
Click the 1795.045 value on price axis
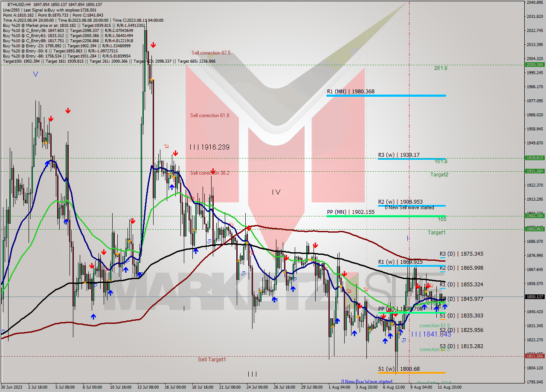[x=534, y=382]
